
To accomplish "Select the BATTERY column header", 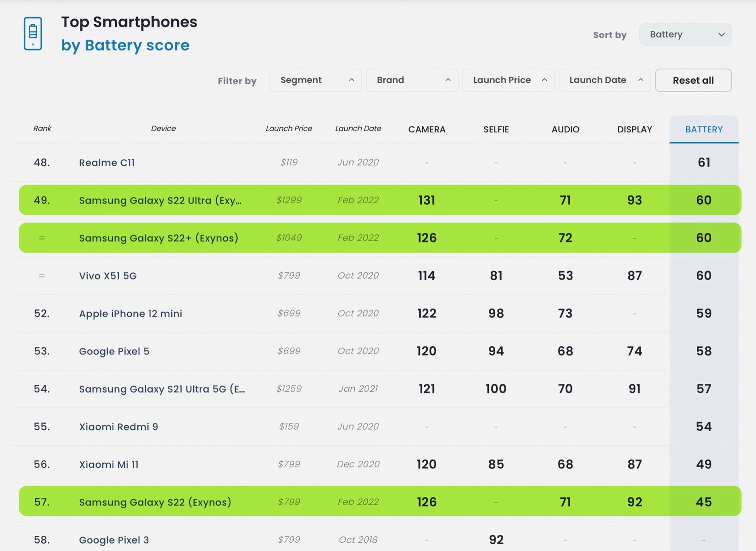I will [x=704, y=129].
